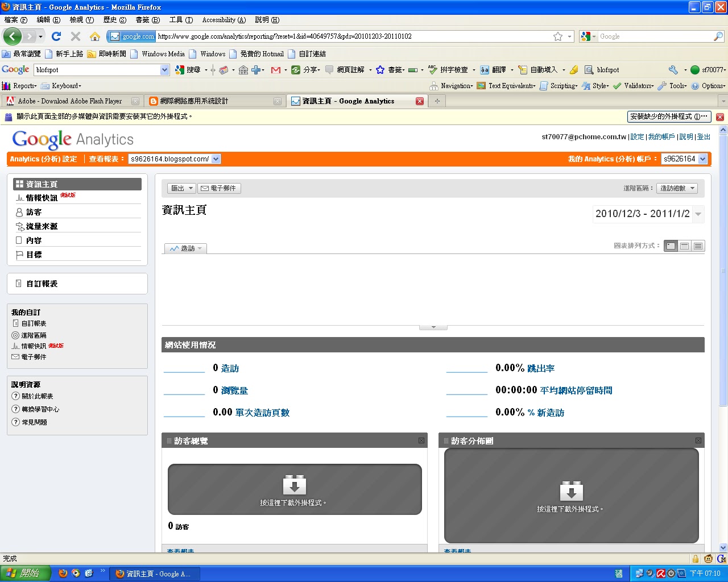Open Firefox home page icon
The width and height of the screenshot is (728, 582).
(95, 36)
